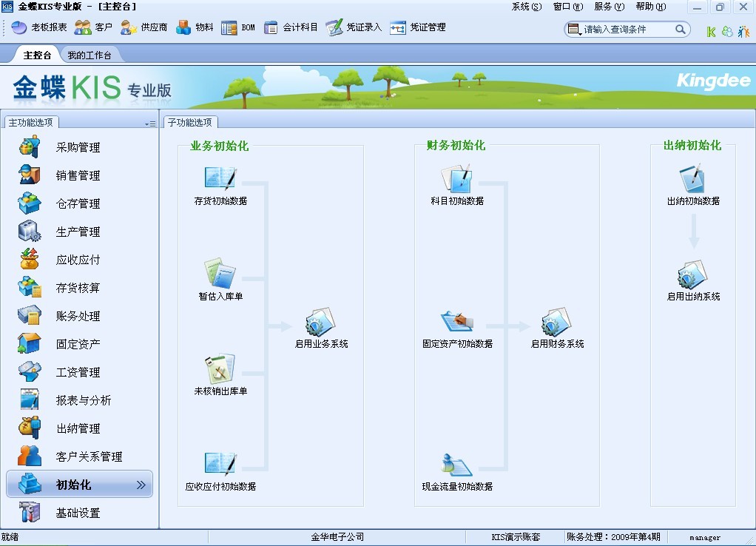The height and width of the screenshot is (546, 756).
Task: Open the 系统(S) menu
Action: pos(527,7)
